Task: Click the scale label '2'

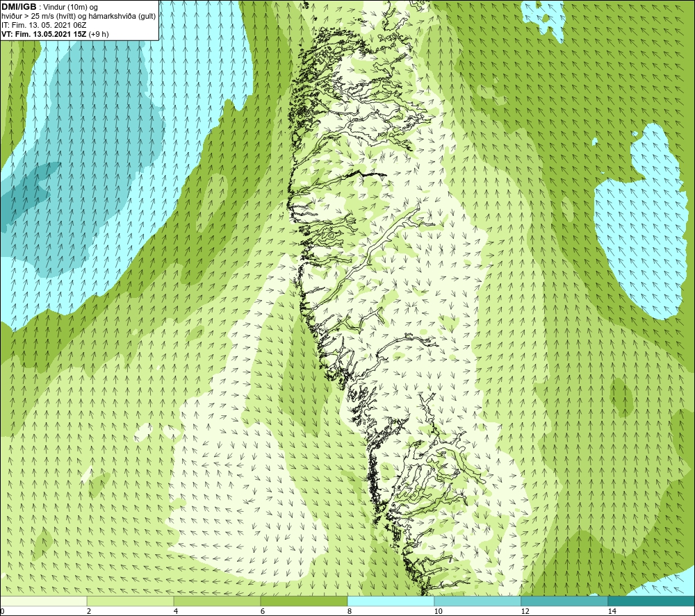Action: click(89, 612)
